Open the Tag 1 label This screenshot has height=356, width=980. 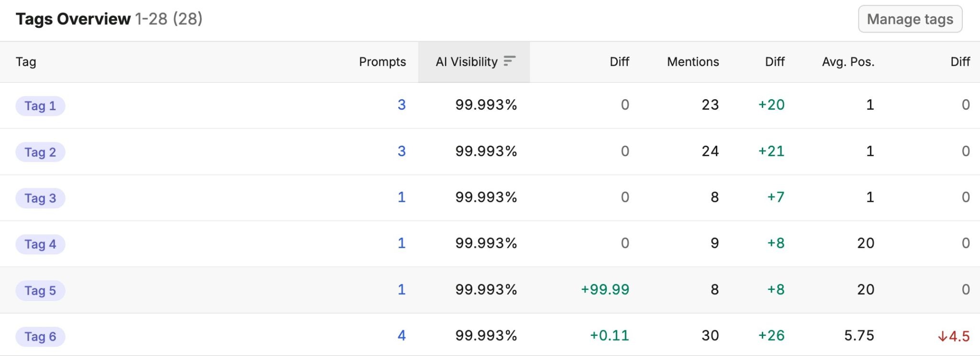pyautogui.click(x=40, y=106)
